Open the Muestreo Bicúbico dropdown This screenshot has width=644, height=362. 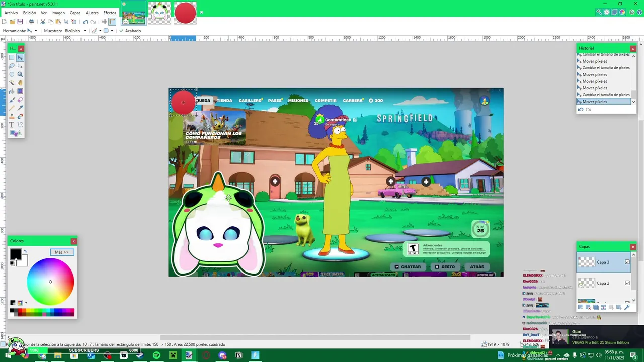(85, 31)
